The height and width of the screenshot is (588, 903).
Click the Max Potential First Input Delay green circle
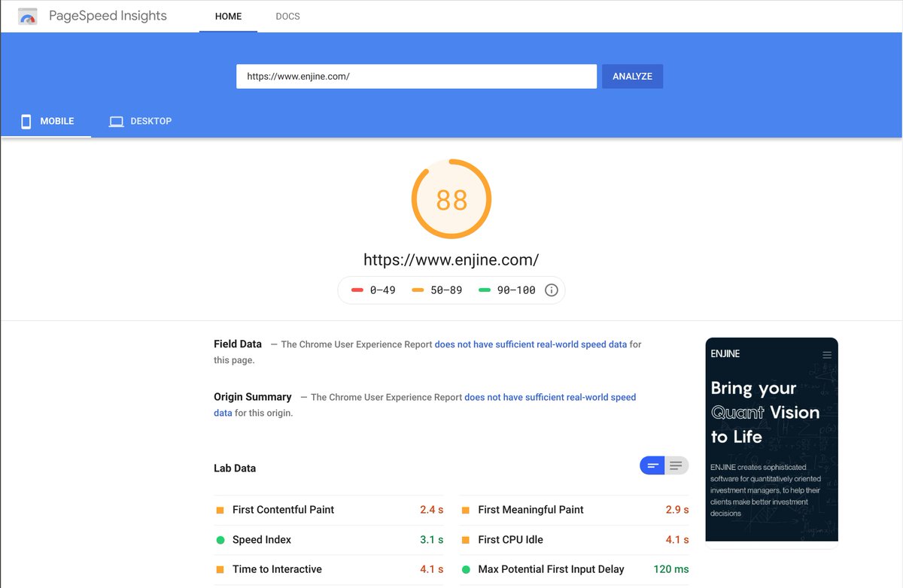466,569
